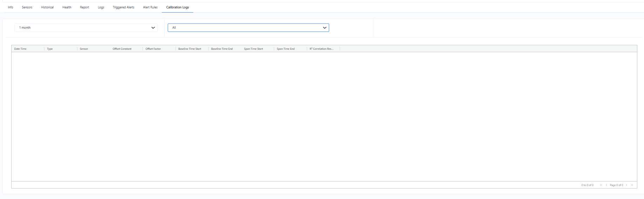Select the Calibration Logs tab
Image resolution: width=644 pixels, height=199 pixels.
click(178, 7)
